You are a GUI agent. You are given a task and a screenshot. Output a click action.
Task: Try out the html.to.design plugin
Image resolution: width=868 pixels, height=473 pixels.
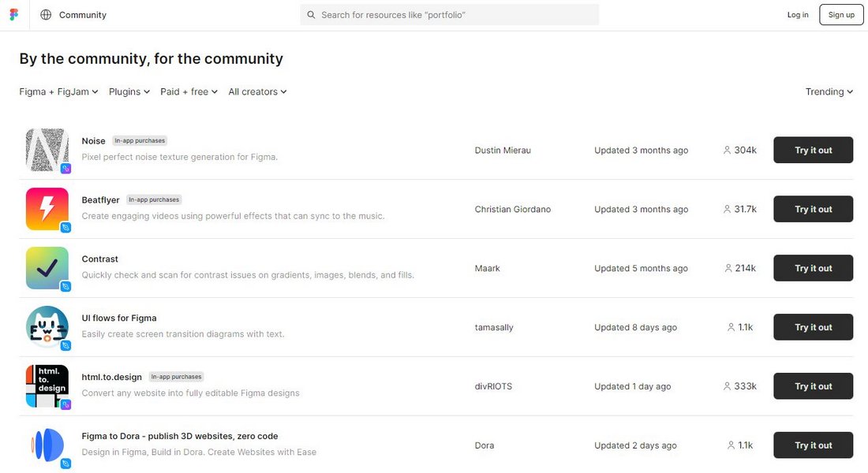pos(814,386)
